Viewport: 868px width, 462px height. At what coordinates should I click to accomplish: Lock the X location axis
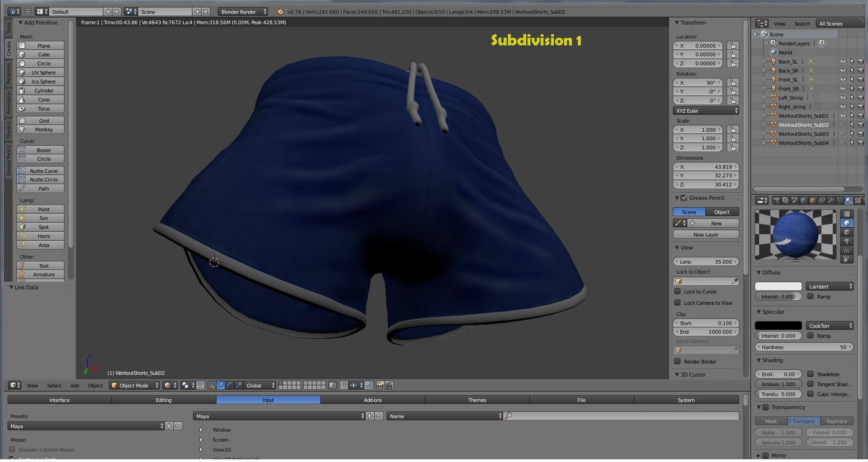click(x=733, y=46)
